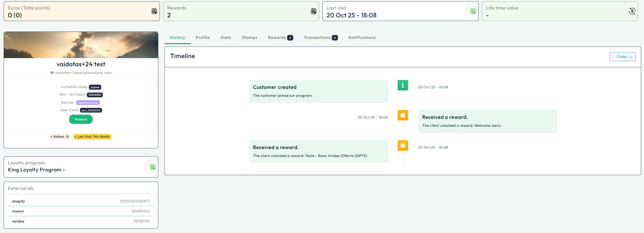Click the edit icon in Euros points card
644x233 pixels.
tap(154, 11)
